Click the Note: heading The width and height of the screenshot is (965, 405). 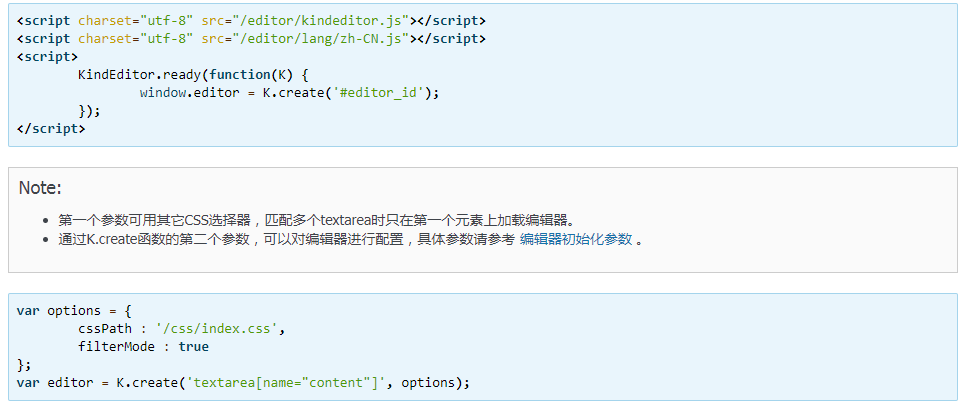[40, 188]
